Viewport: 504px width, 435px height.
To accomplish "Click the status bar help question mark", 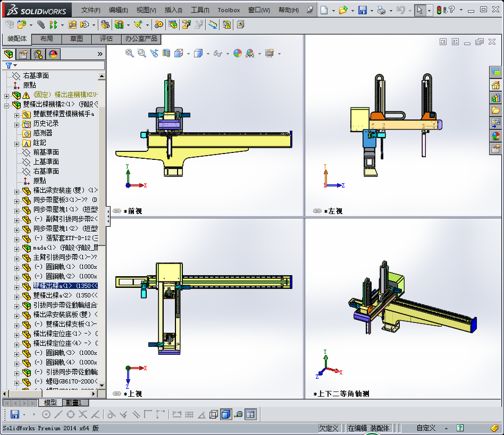I will pos(460,428).
